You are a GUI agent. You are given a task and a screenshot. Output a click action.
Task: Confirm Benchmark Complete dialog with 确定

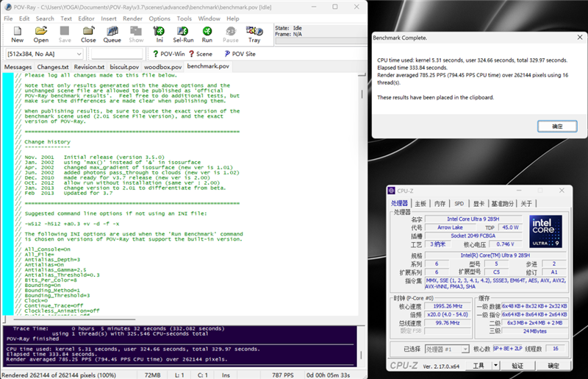point(557,126)
